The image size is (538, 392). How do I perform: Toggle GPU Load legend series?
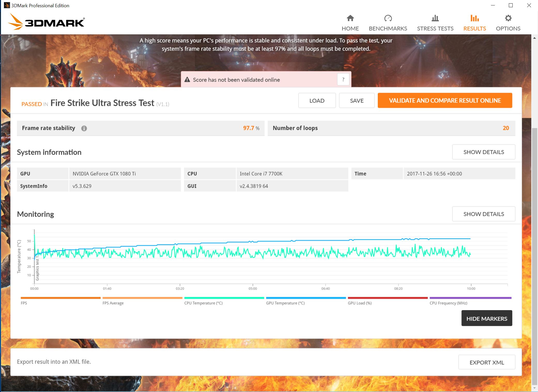click(359, 303)
